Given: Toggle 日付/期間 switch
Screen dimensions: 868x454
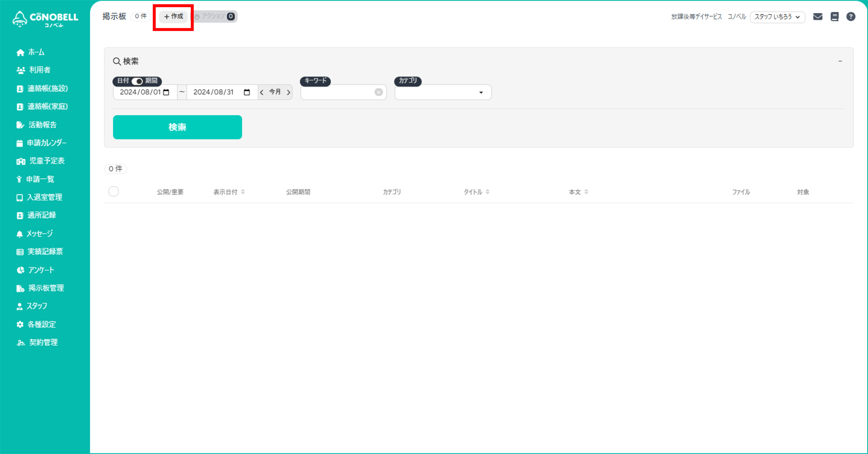Looking at the screenshot, I should (137, 81).
